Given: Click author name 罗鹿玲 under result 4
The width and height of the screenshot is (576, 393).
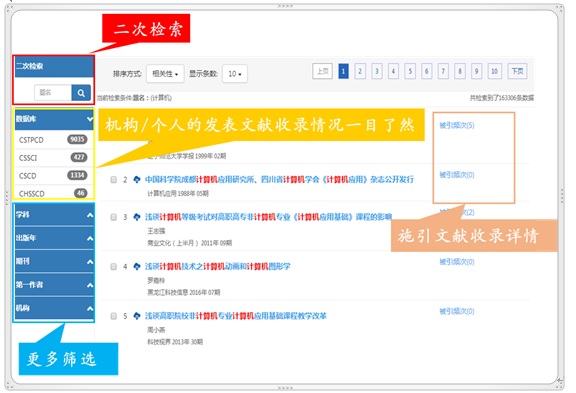Looking at the screenshot, I should tap(156, 281).
